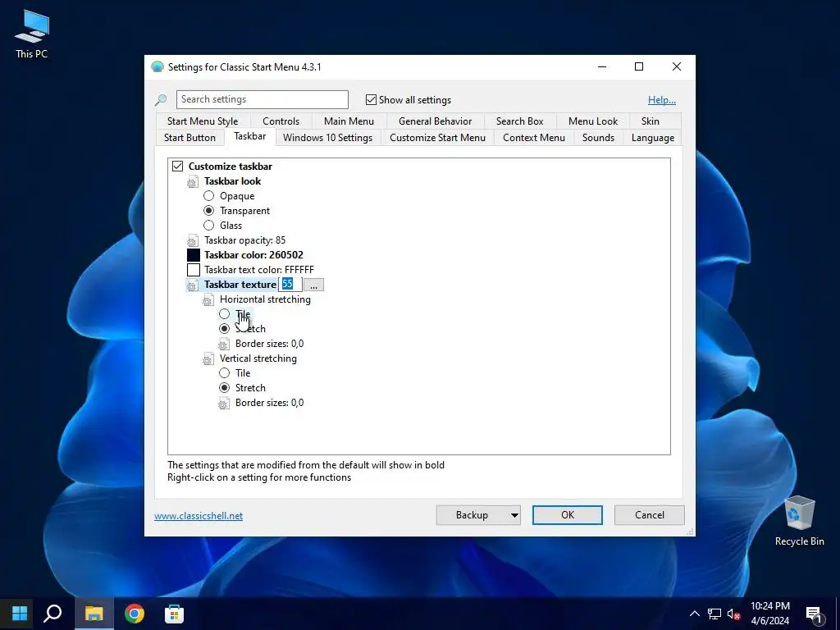Open File Explorer from taskbar

[x=94, y=614]
